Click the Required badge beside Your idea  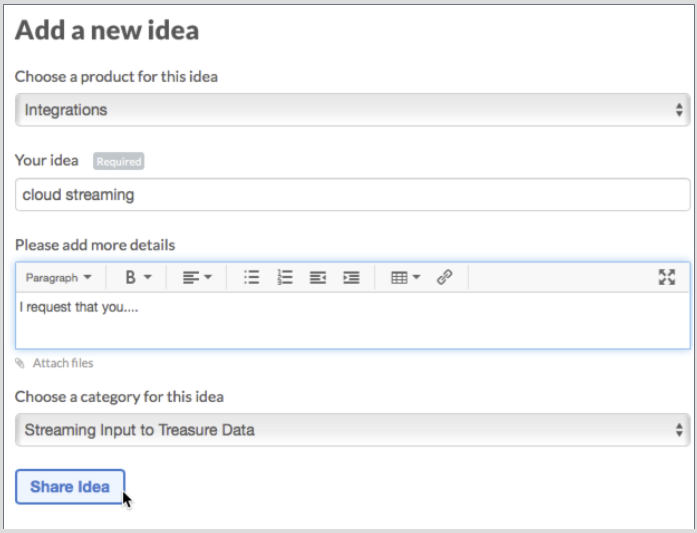pyautogui.click(x=119, y=161)
